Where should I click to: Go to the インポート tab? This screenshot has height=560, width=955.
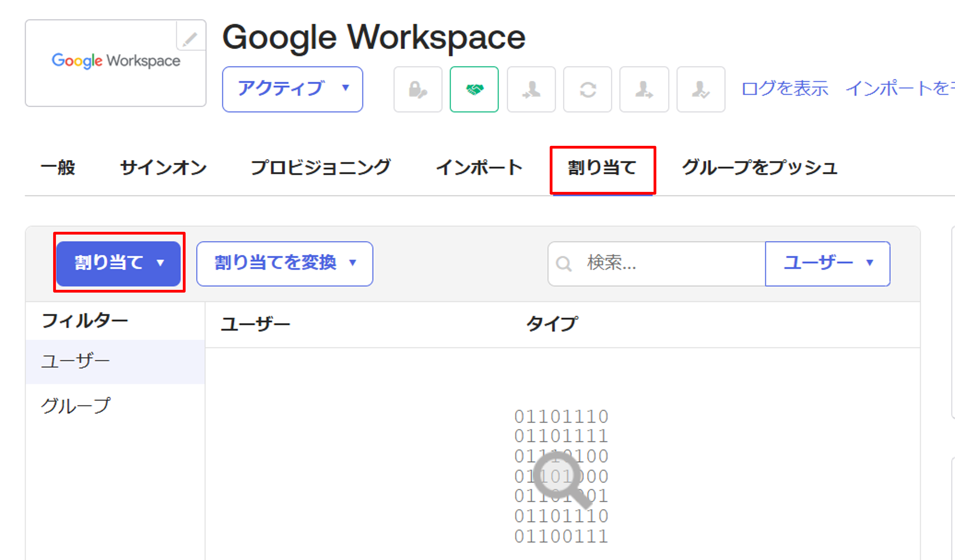coord(479,167)
